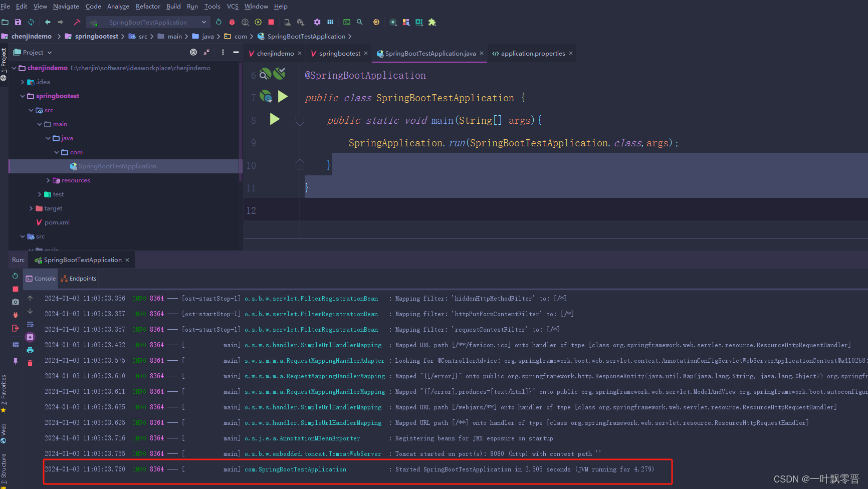Click run gutter icon beside main method
Image resolution: width=868 pixels, height=489 pixels.
[x=275, y=119]
